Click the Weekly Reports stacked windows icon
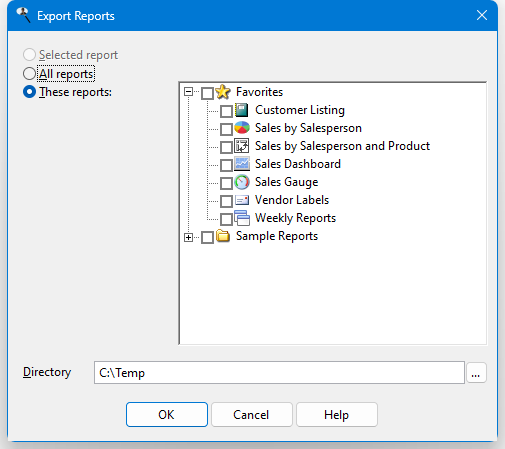 coord(242,218)
